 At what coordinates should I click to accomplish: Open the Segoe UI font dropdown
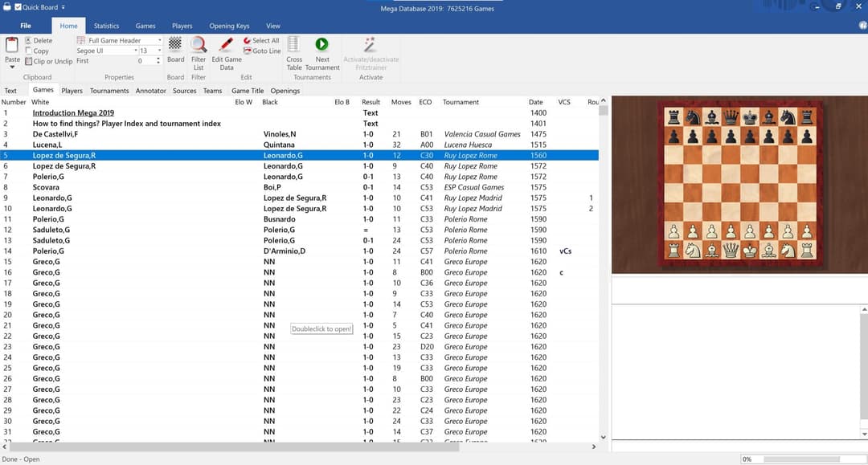click(136, 51)
